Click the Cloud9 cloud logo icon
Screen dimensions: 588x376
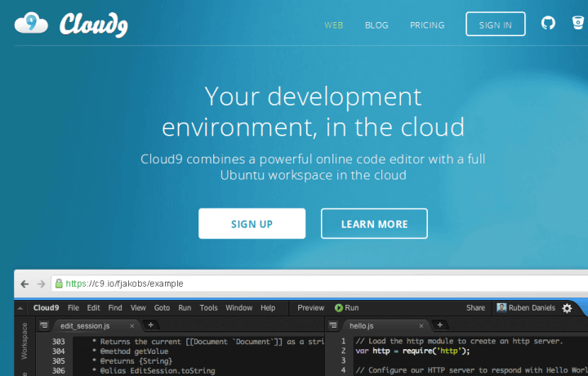[x=31, y=23]
